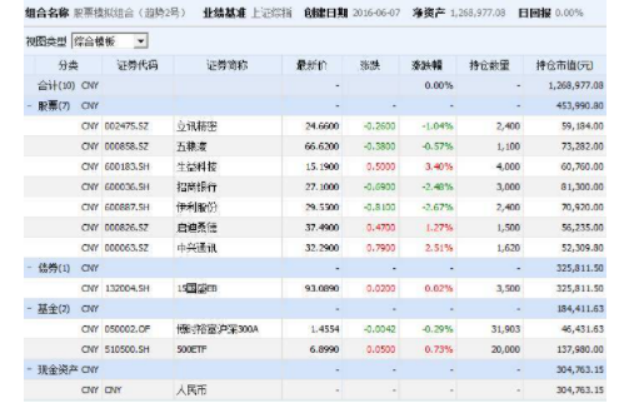634x403 pixels.
Task: Click the 2.51% change value
Action: (439, 248)
